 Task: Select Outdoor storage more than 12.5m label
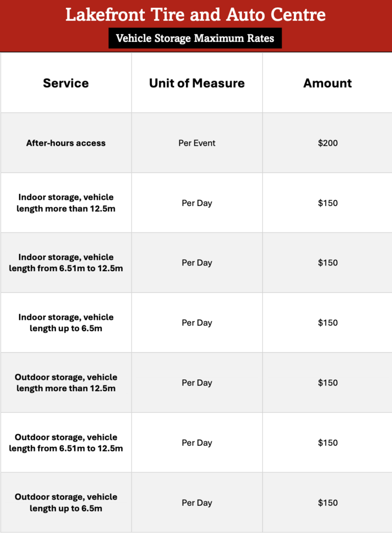(x=66, y=382)
